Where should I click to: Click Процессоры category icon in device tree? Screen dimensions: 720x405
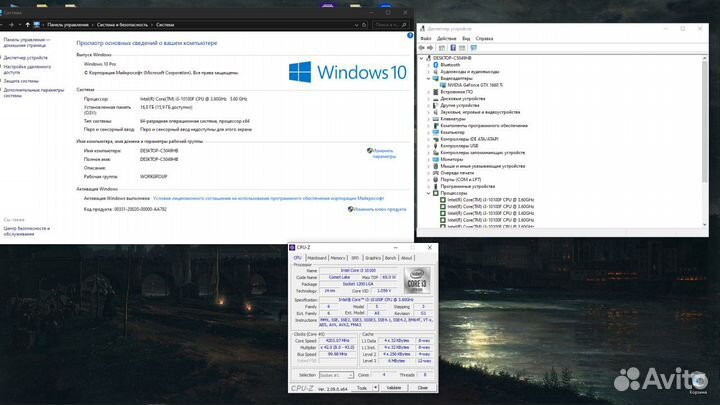[436, 193]
